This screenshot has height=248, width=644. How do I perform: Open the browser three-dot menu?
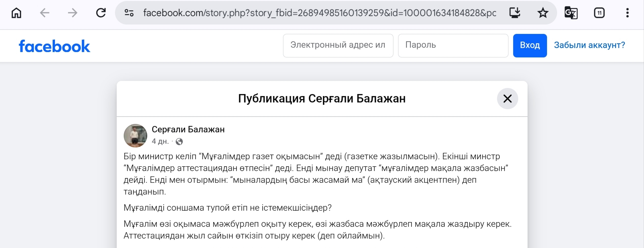click(627, 13)
